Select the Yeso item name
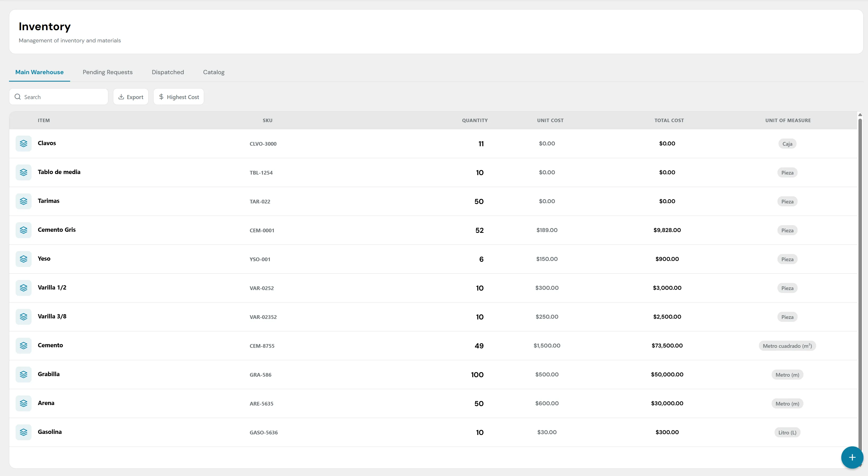 tap(44, 259)
